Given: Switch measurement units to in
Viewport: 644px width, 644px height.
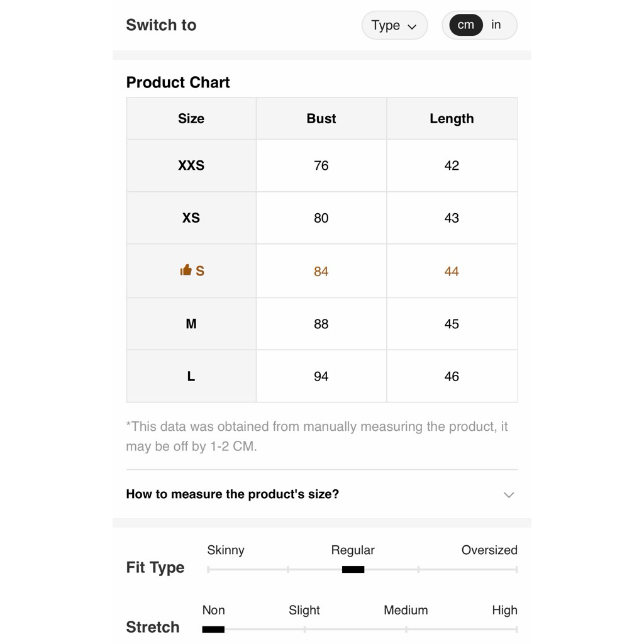Looking at the screenshot, I should pos(496,25).
